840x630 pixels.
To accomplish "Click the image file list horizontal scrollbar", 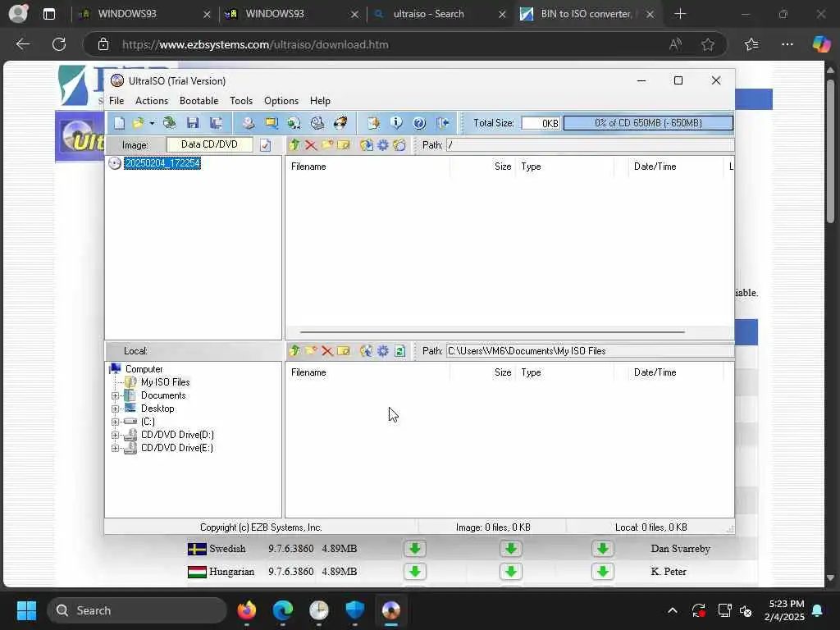I will click(492, 332).
